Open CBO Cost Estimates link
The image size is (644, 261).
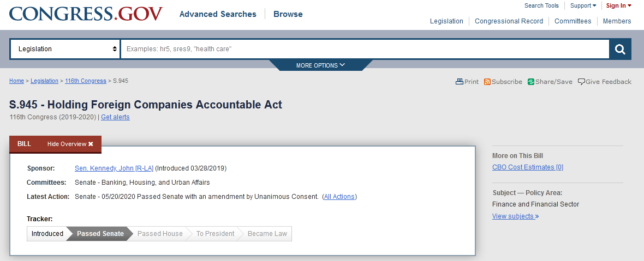pos(527,167)
